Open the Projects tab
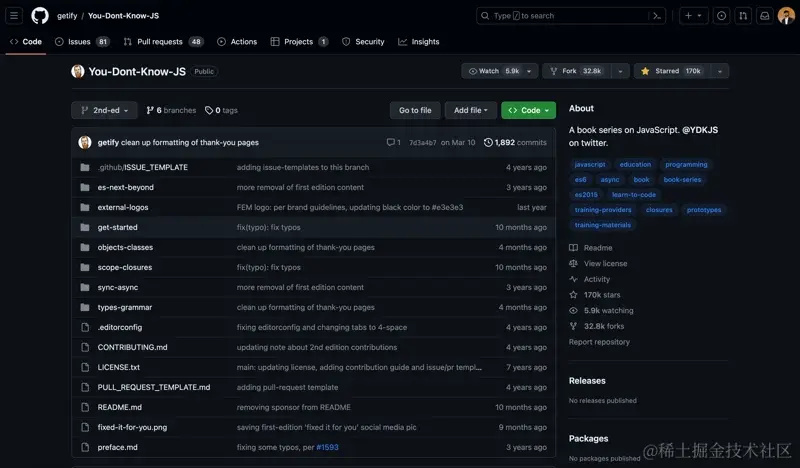Viewport: 800px width, 468px height. tap(299, 42)
